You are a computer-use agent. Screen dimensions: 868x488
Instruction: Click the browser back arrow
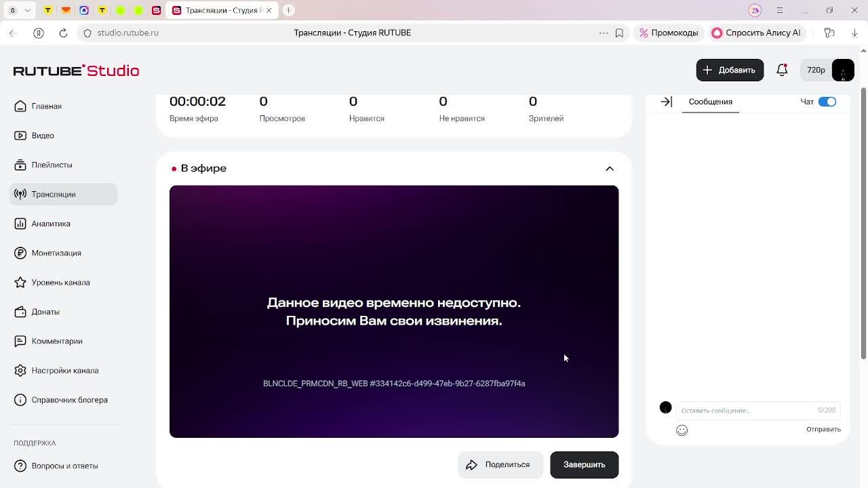pos(13,33)
